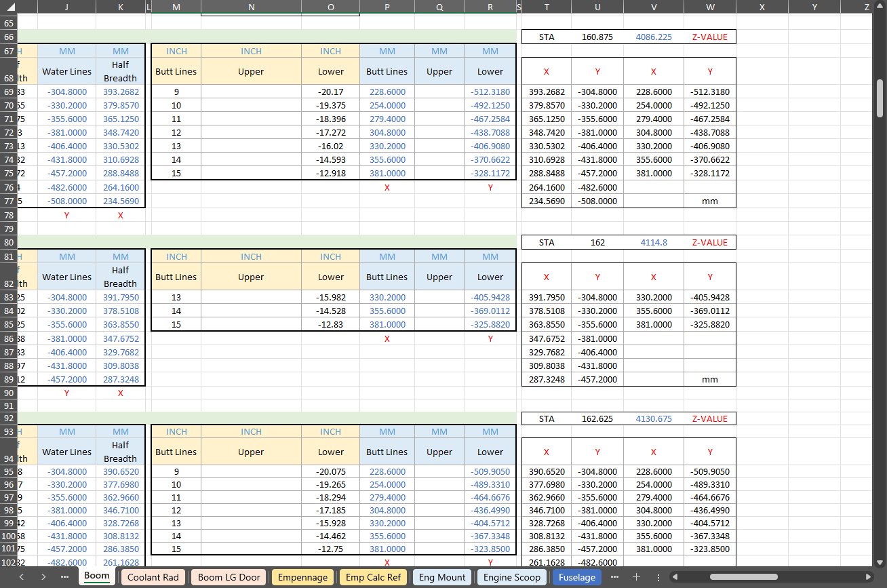Switch to the Coolant Rad sheet tab
Screen dimensions: 887x588
153,577
